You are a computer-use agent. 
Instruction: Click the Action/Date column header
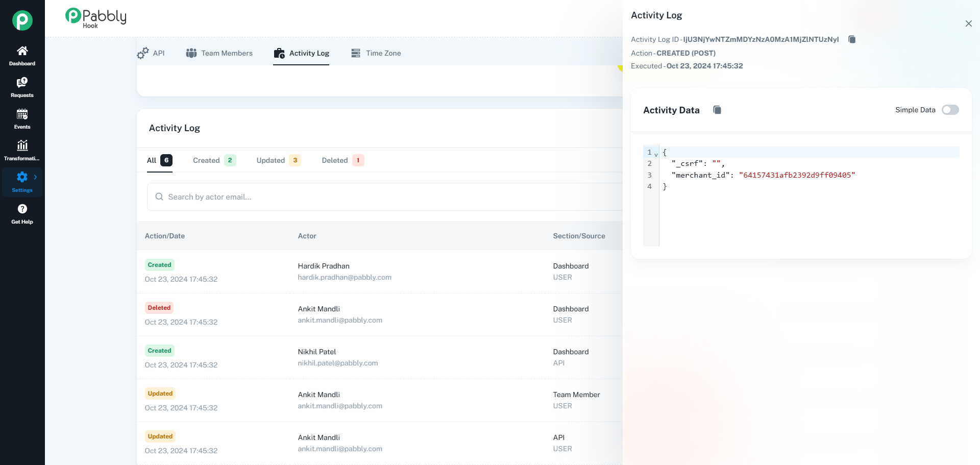[x=165, y=236]
